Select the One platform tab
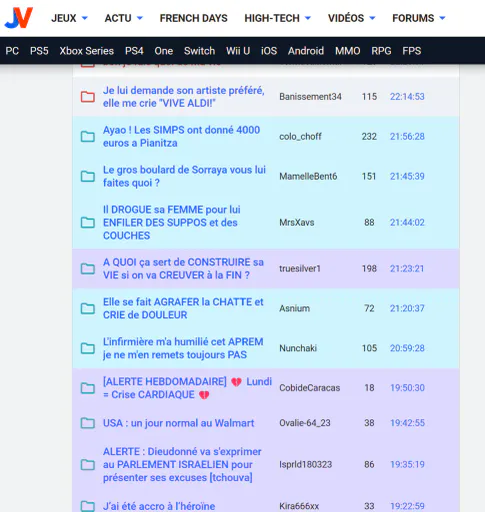Viewport: 485px width, 512px height. pyautogui.click(x=164, y=51)
